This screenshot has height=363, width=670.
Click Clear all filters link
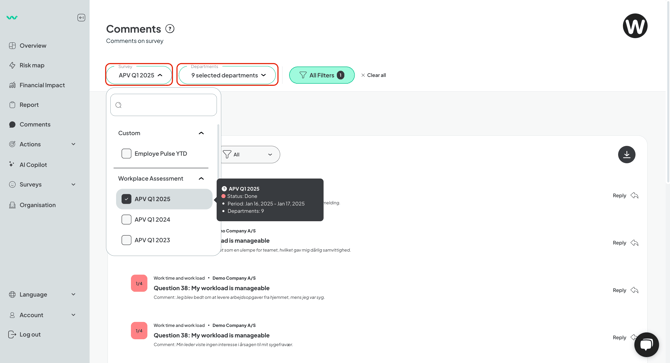(x=373, y=75)
